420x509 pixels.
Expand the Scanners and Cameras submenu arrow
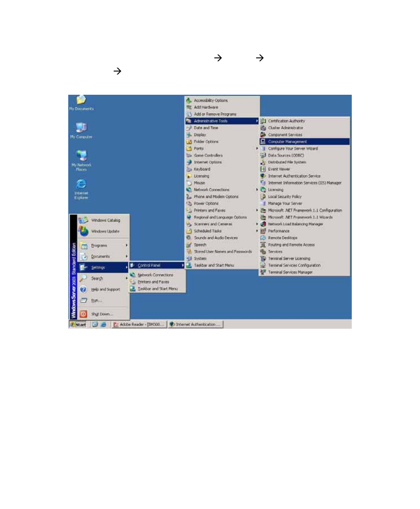[x=257, y=224]
